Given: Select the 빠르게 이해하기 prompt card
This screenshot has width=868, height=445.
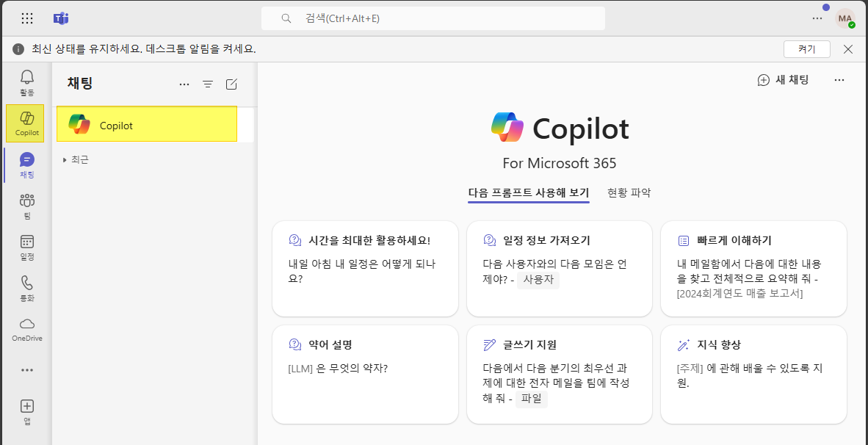Looking at the screenshot, I should coord(753,269).
